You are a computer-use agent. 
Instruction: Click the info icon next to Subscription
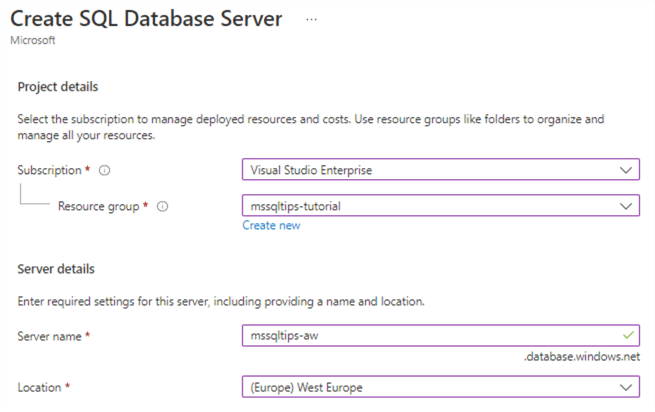(x=105, y=171)
